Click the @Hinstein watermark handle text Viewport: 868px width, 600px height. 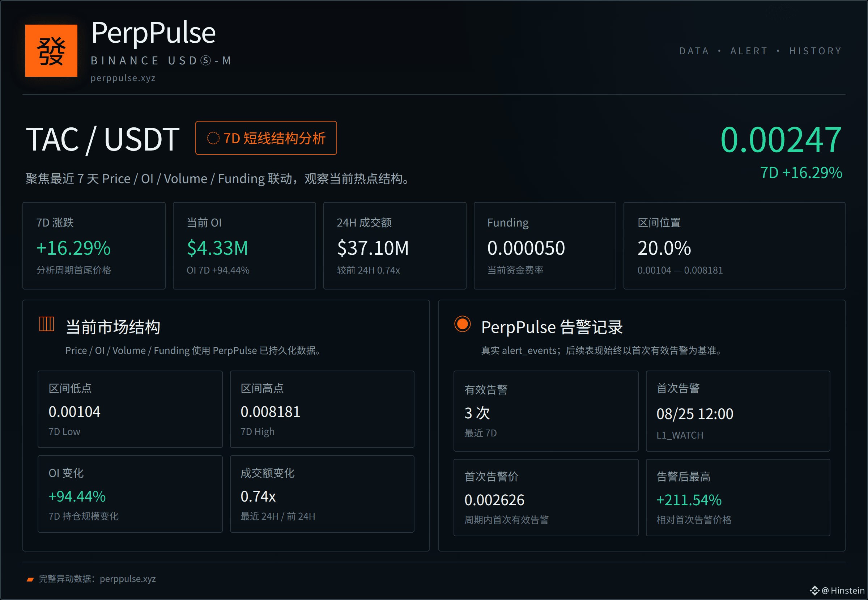843,591
